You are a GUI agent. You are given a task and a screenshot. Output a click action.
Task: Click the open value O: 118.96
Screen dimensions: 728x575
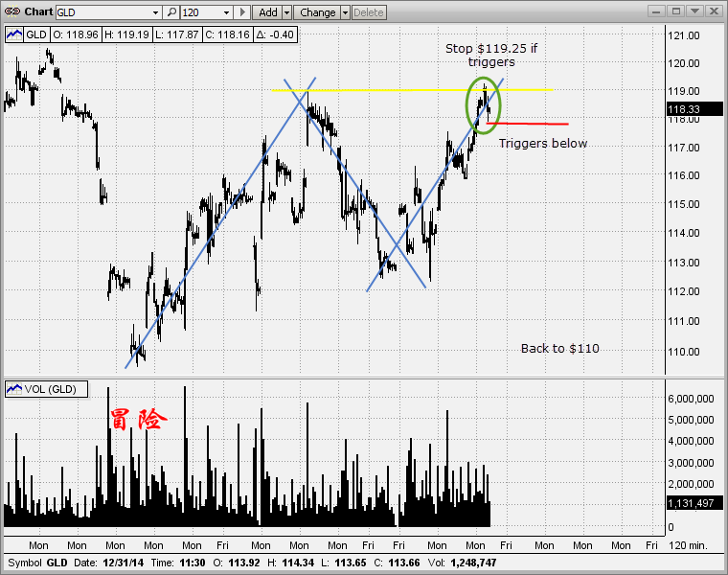[76, 34]
